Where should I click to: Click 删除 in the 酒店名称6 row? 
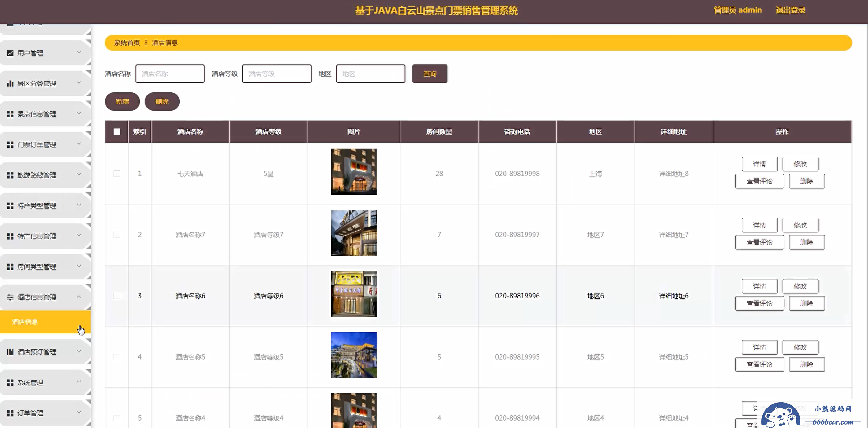(807, 303)
